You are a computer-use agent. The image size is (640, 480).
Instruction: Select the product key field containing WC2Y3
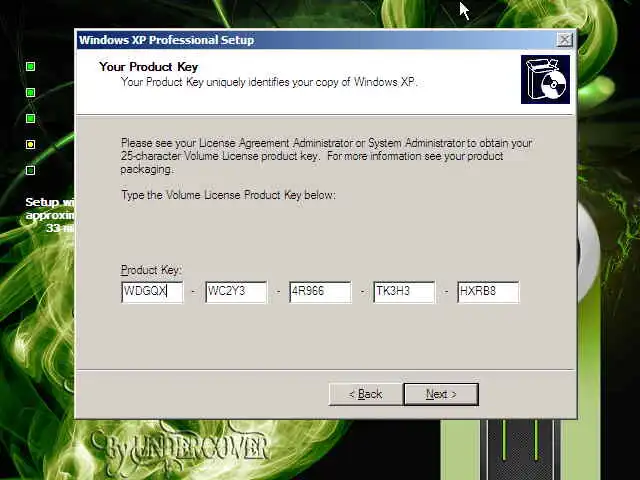[x=236, y=292]
